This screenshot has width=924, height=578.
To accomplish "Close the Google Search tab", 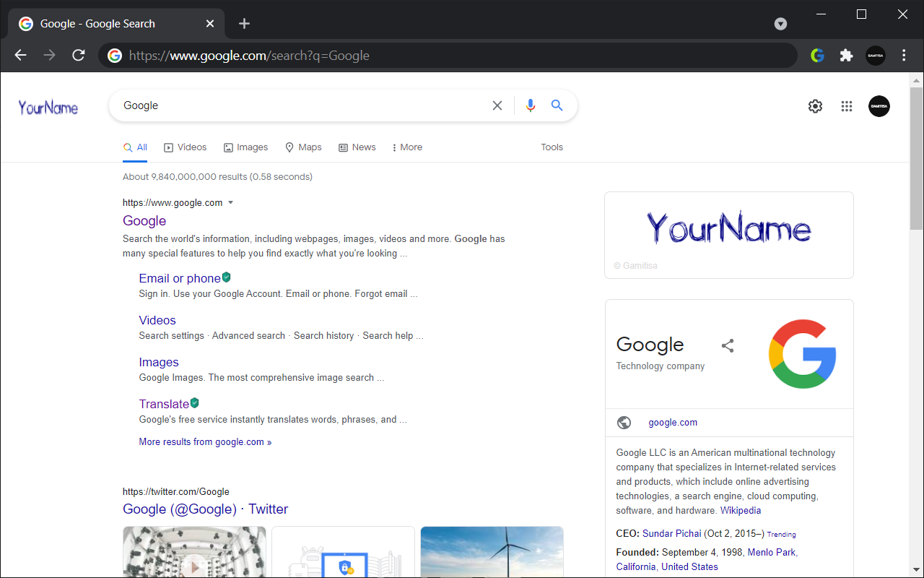I will 210,24.
